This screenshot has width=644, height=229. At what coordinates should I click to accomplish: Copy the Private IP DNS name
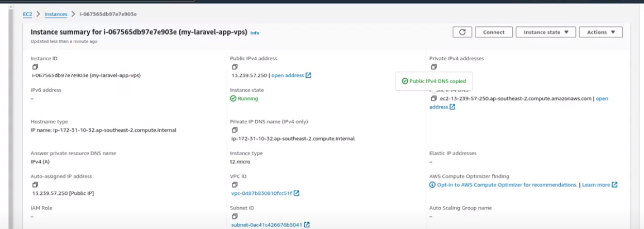coord(235,130)
